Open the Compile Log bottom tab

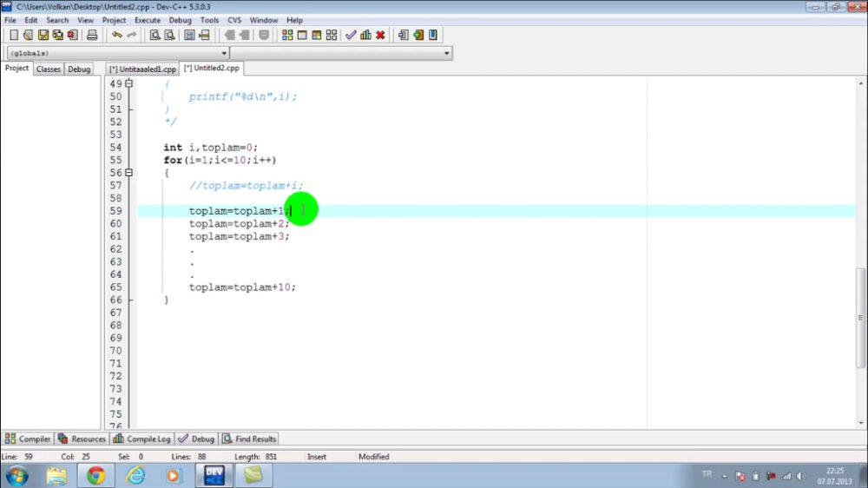pos(141,439)
